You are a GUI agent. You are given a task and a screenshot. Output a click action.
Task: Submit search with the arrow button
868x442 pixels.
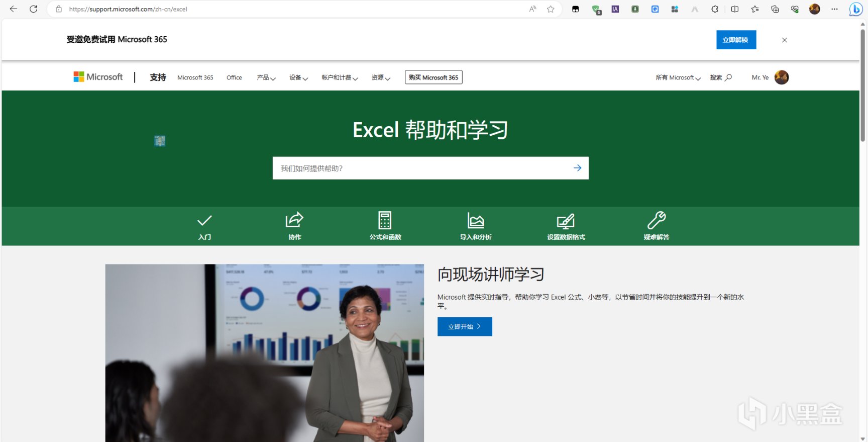pos(578,168)
